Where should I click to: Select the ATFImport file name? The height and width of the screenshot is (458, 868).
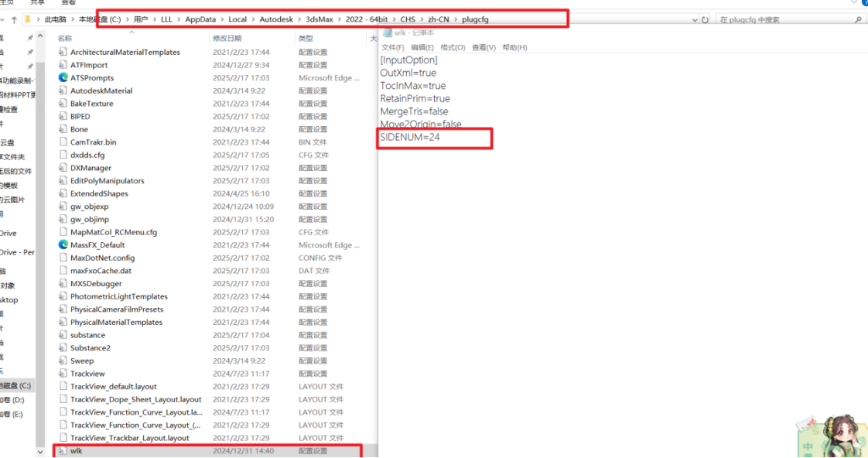(x=89, y=65)
